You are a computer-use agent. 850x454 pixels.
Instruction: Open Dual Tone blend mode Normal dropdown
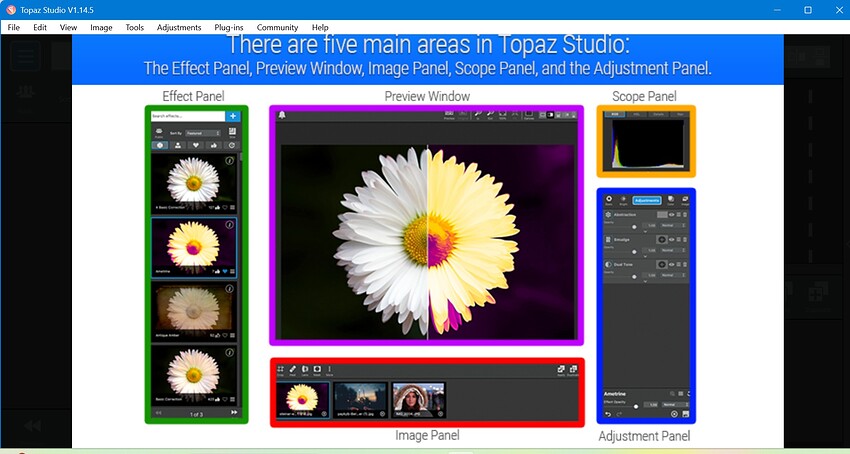(x=673, y=276)
